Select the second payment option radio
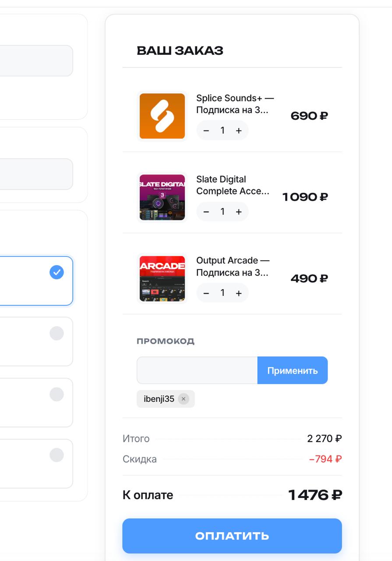 [57, 333]
